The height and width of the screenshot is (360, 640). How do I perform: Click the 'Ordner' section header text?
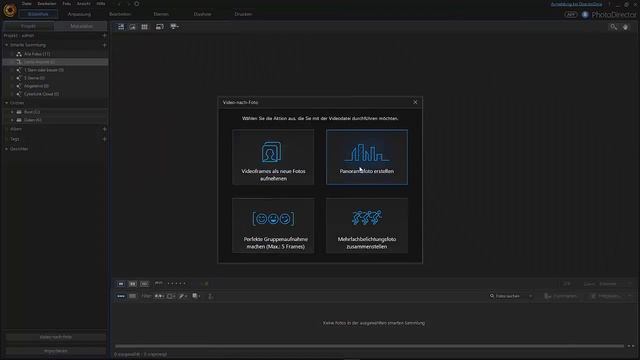(x=17, y=103)
